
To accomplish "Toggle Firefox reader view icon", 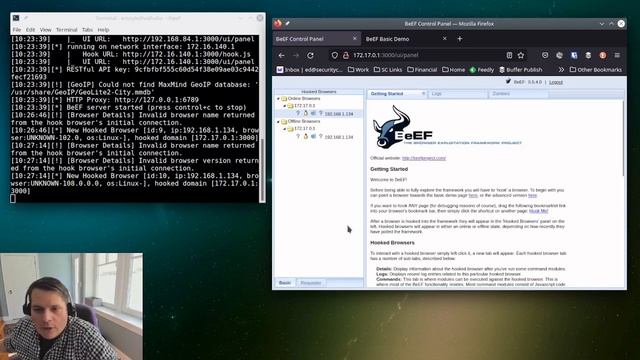I will pos(509,55).
